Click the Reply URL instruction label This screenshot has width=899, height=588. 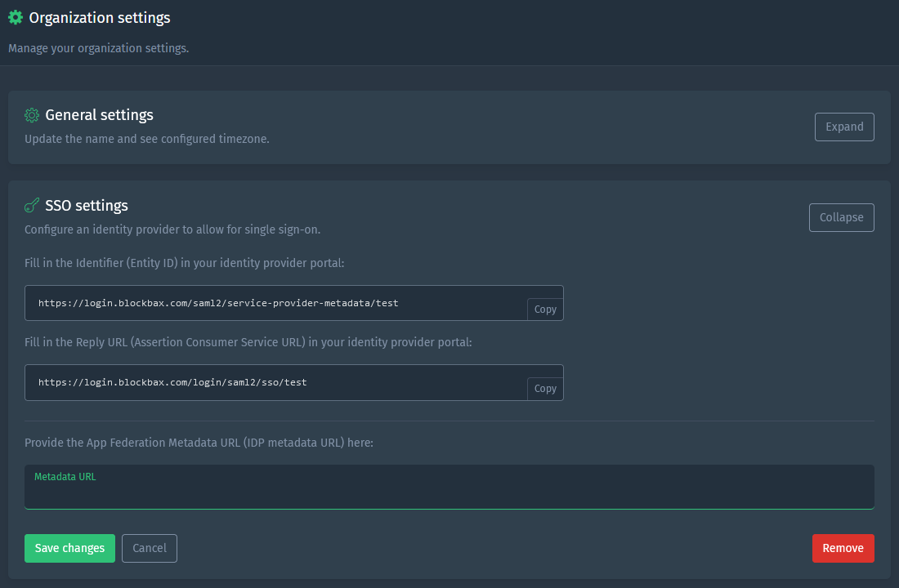(249, 342)
